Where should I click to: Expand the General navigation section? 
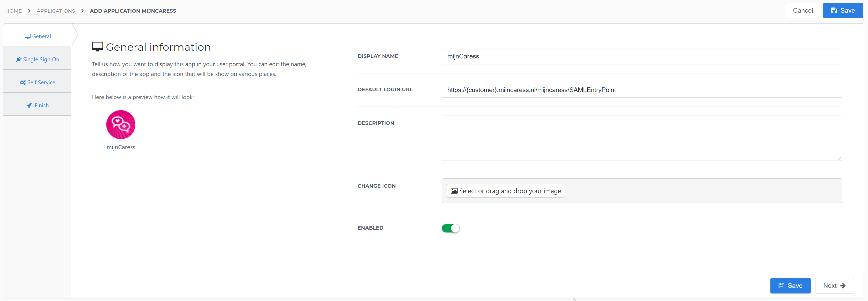38,36
